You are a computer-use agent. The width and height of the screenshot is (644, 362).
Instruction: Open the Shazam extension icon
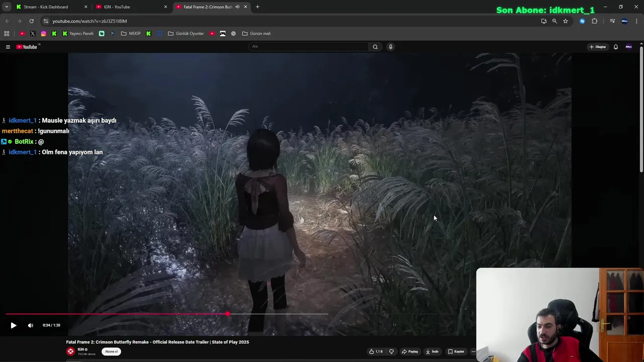coord(582,21)
